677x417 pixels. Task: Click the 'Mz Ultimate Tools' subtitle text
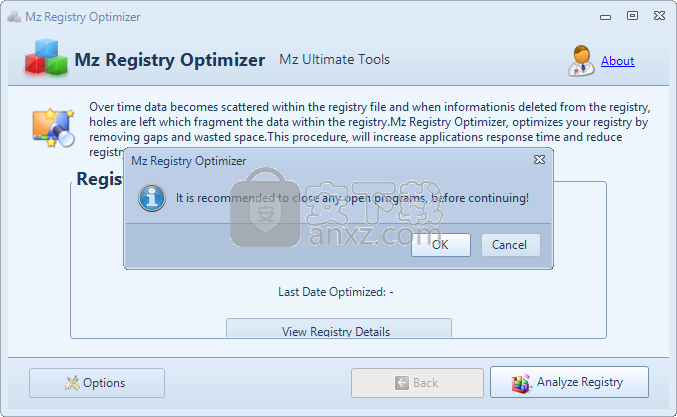[x=334, y=60]
